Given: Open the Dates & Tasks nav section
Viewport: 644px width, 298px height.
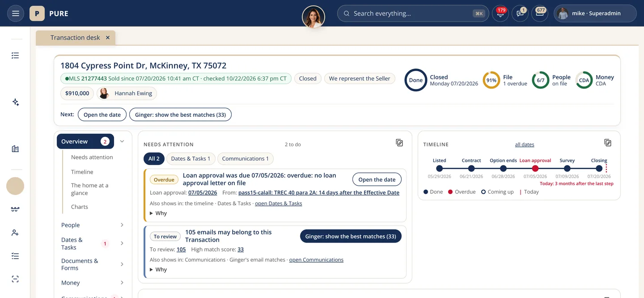Looking at the screenshot, I should point(72,243).
